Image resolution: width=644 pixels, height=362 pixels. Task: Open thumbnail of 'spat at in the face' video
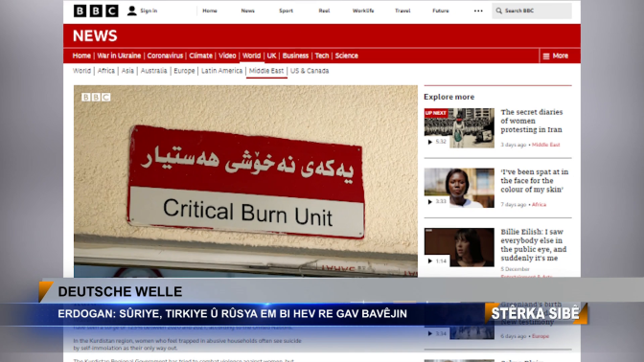click(x=459, y=188)
